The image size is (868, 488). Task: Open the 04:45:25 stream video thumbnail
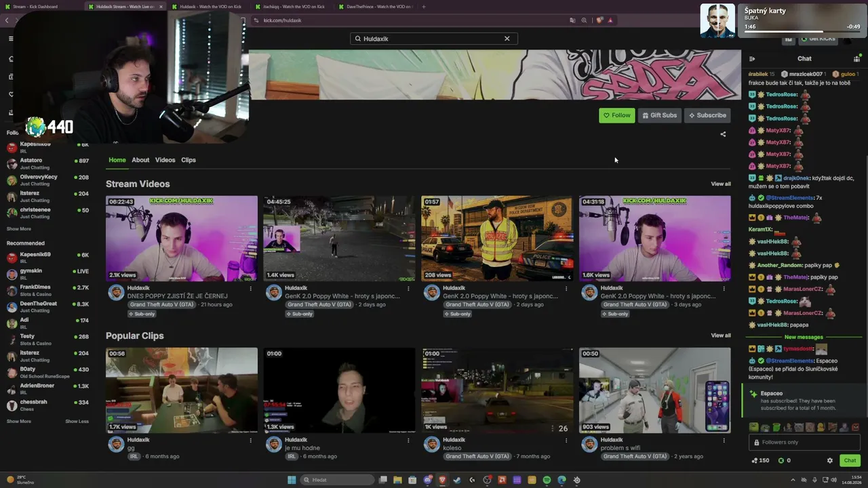[x=339, y=239]
